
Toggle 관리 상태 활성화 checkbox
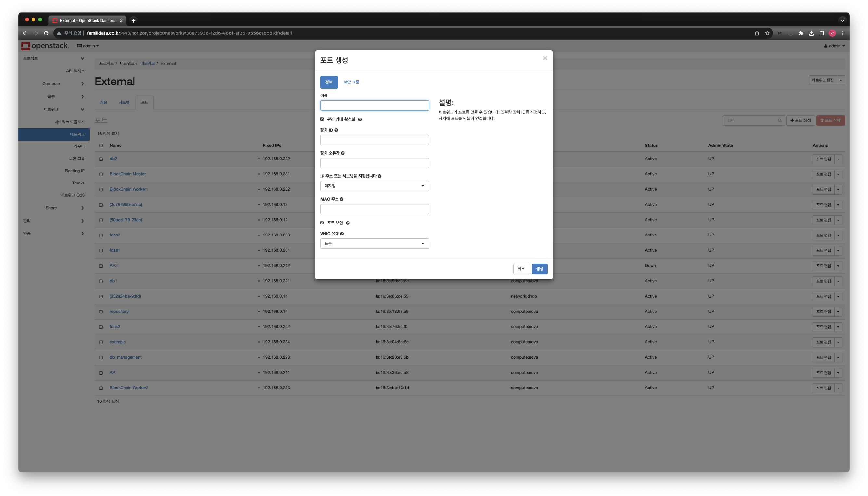click(322, 119)
